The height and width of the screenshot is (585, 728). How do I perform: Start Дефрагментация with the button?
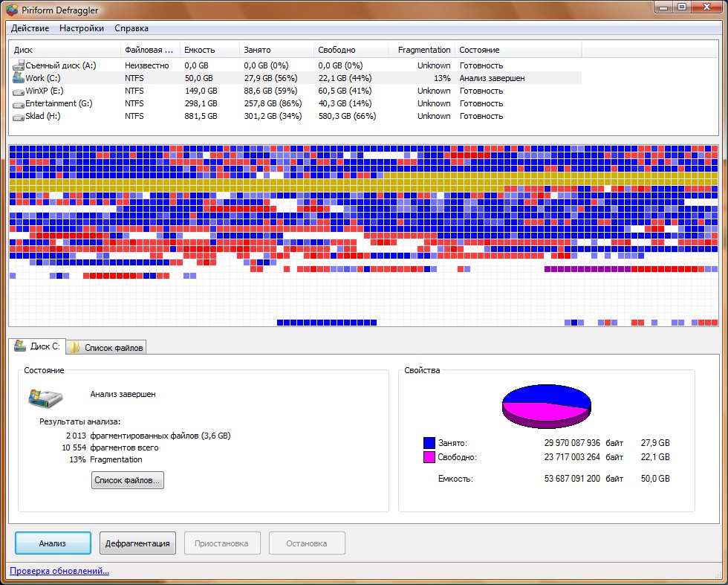(x=137, y=543)
